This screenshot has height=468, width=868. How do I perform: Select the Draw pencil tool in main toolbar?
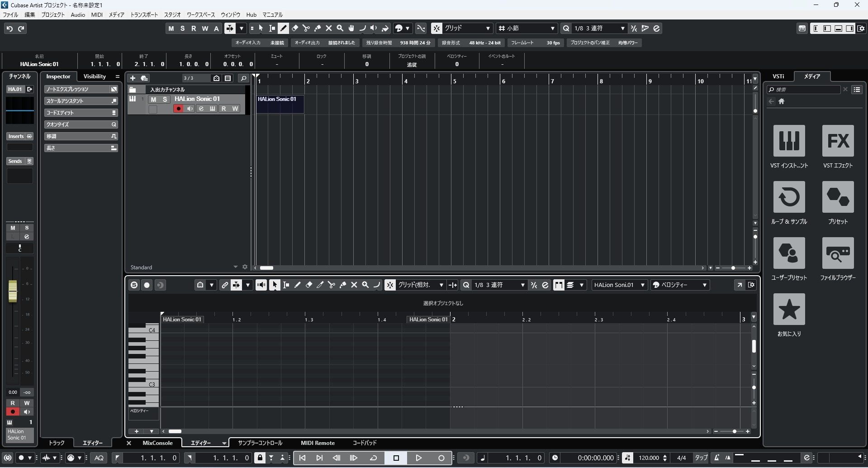(284, 29)
